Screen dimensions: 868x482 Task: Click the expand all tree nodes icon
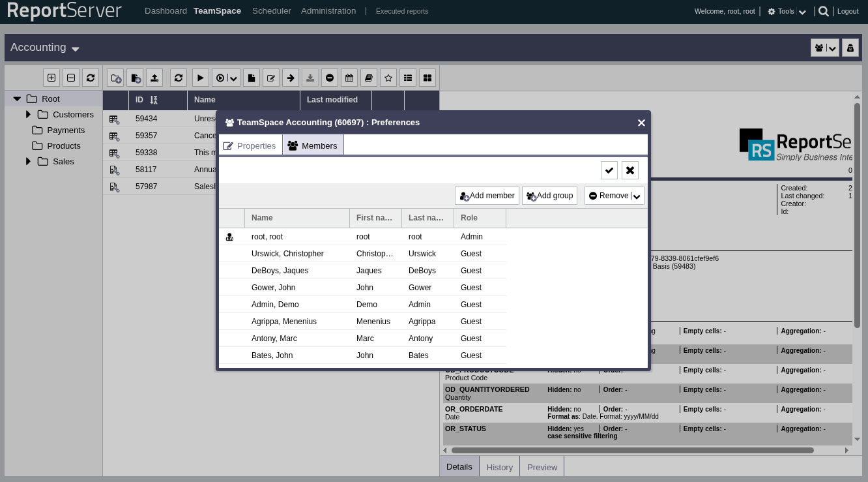[x=51, y=78]
